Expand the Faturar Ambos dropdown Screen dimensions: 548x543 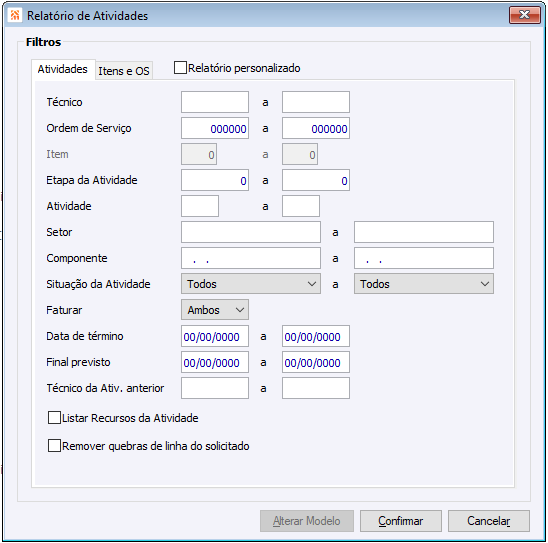pos(215,310)
